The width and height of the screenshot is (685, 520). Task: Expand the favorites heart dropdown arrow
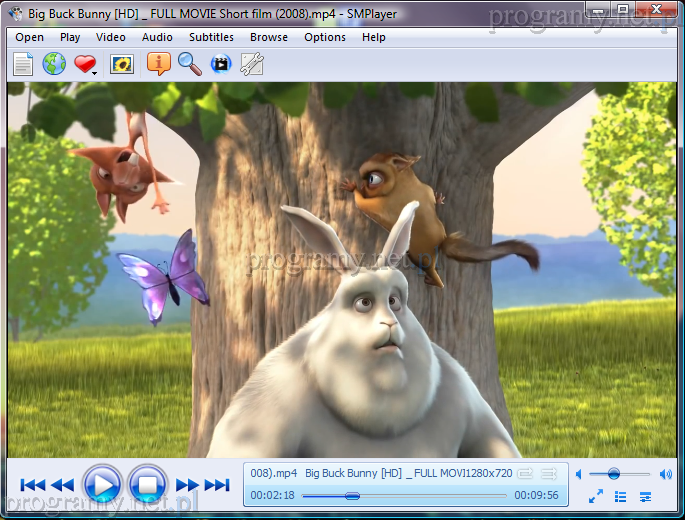coord(94,71)
